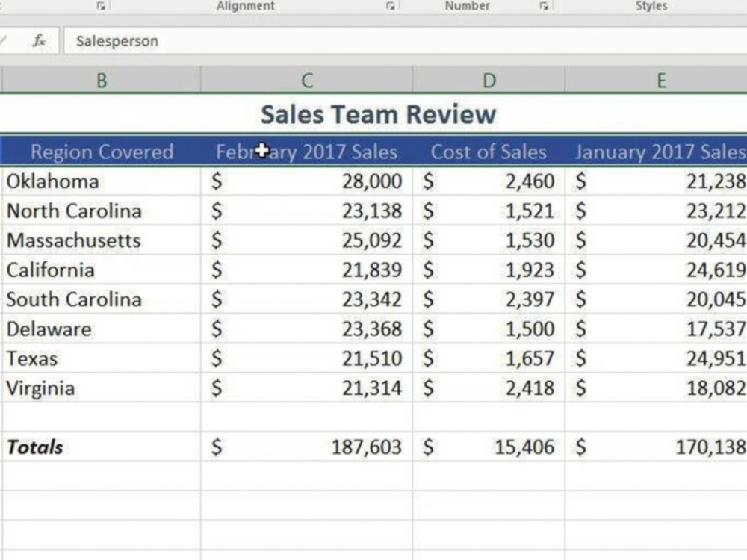
Task: Select the January 2017 Sales header cell
Action: (657, 152)
